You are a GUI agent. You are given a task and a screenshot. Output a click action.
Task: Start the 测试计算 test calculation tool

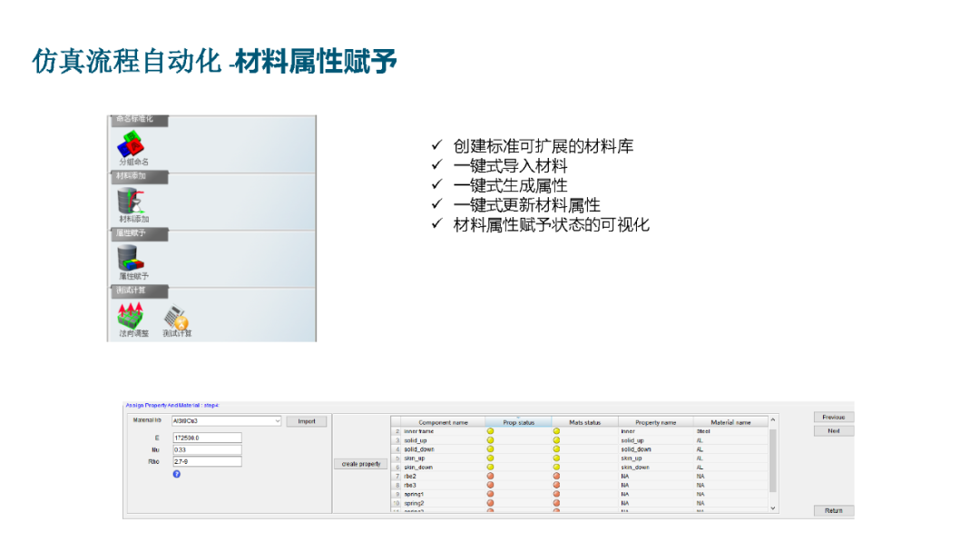177,320
